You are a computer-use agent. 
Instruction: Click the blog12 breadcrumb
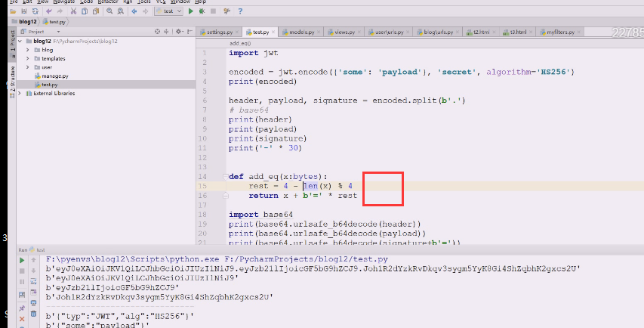(x=24, y=22)
